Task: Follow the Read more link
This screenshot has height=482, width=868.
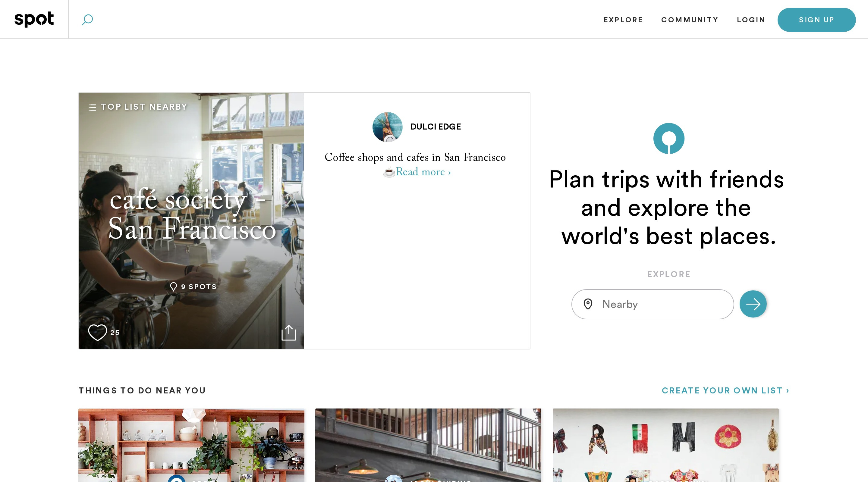Action: click(x=423, y=172)
